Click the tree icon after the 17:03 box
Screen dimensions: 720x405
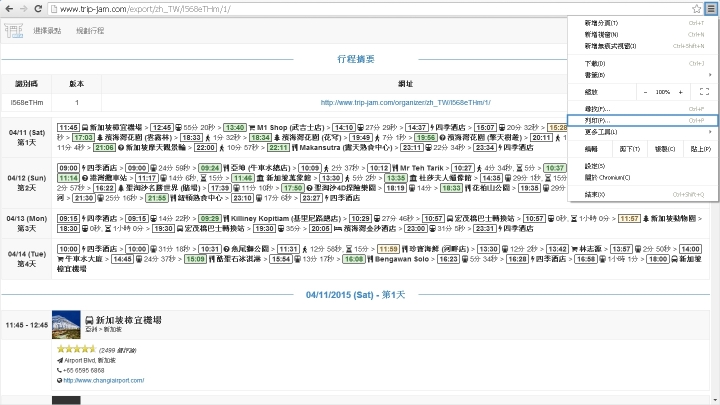[100, 138]
